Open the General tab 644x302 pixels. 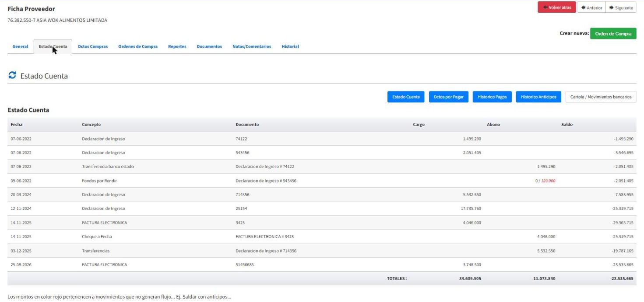[21, 46]
